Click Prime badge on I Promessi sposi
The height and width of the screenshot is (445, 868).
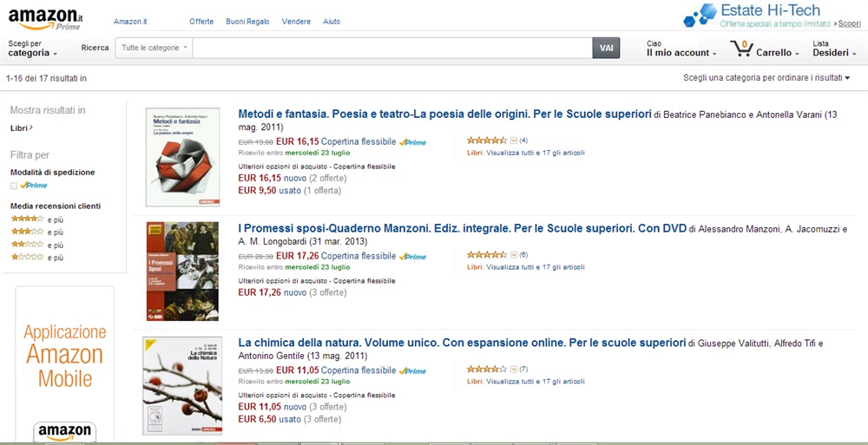412,257
